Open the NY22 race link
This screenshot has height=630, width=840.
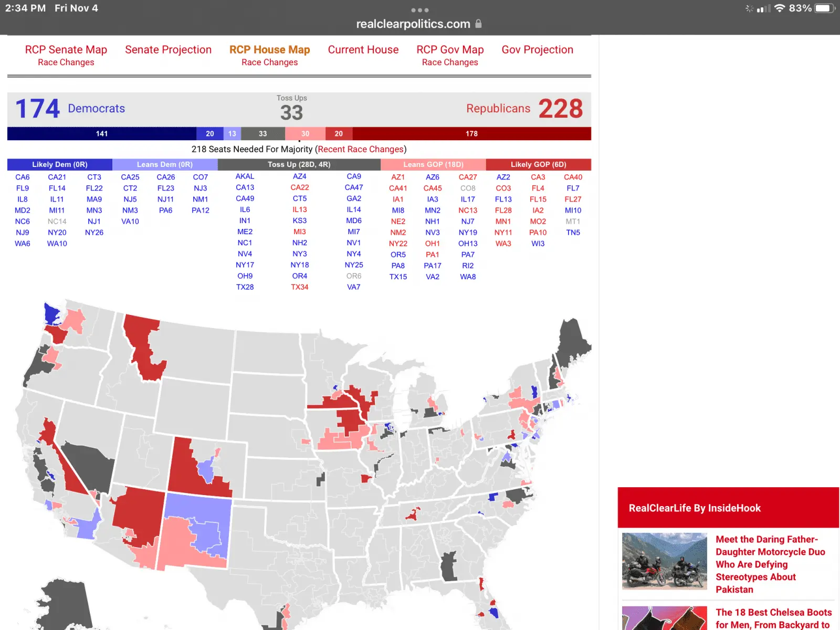(398, 244)
